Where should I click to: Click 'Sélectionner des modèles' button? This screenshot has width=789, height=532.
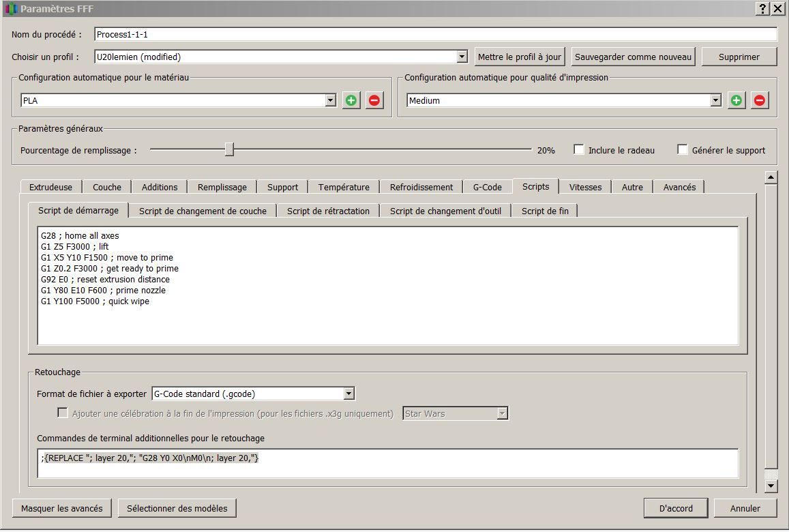click(x=177, y=508)
